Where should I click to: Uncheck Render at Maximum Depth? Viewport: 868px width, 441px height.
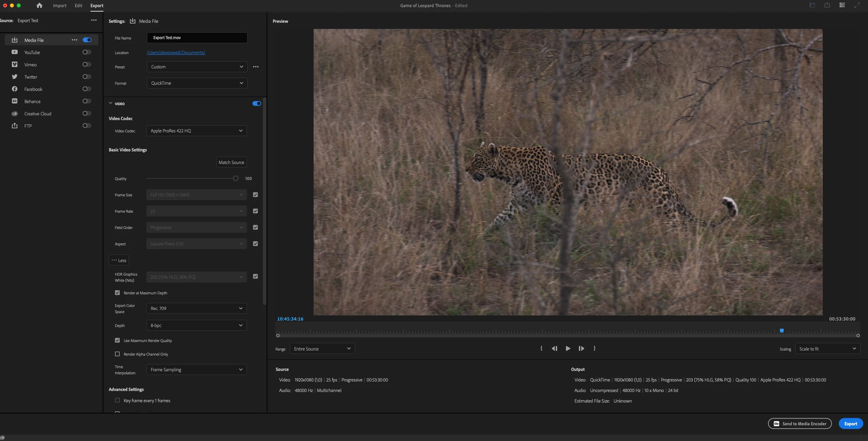(x=117, y=293)
